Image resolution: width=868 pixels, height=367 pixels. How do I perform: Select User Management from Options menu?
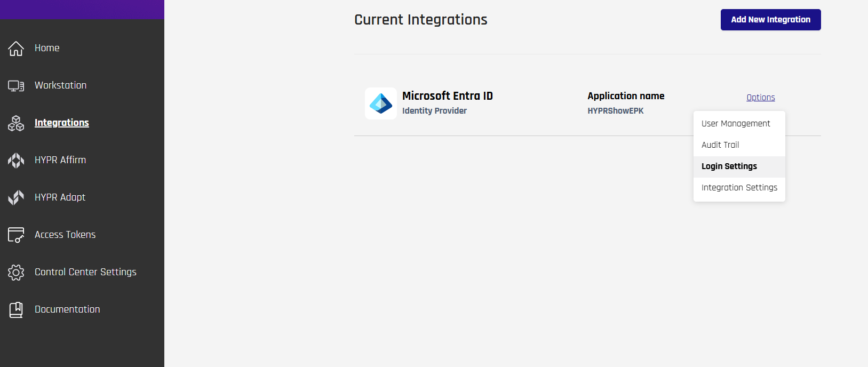[x=736, y=124]
